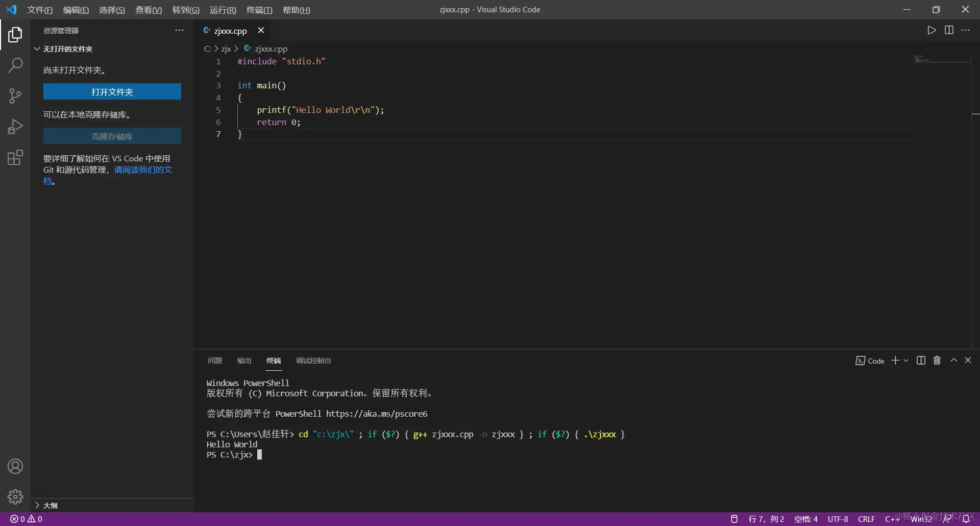This screenshot has height=526, width=980.
Task: Click the terminal prompt PS C:\zjx>
Action: coord(230,455)
